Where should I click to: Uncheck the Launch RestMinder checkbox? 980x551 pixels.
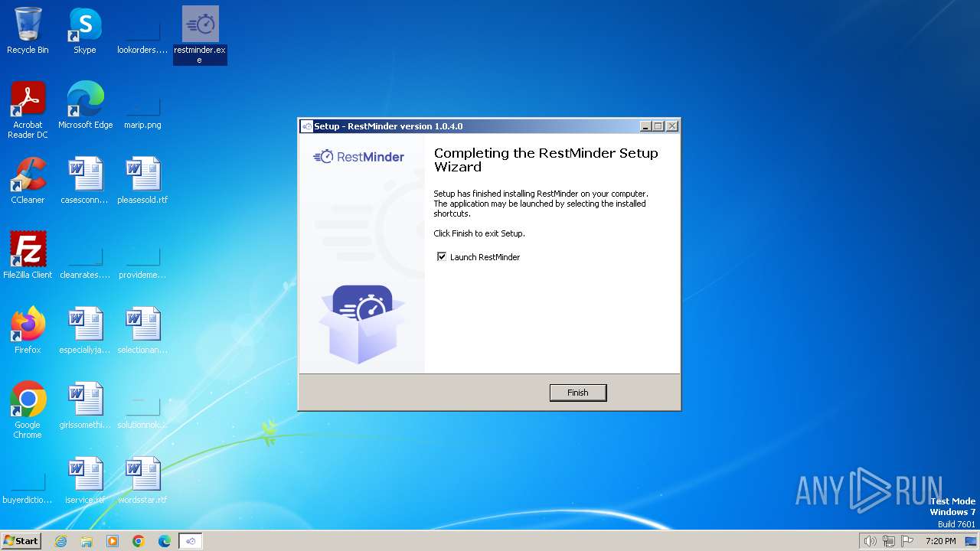(x=442, y=257)
